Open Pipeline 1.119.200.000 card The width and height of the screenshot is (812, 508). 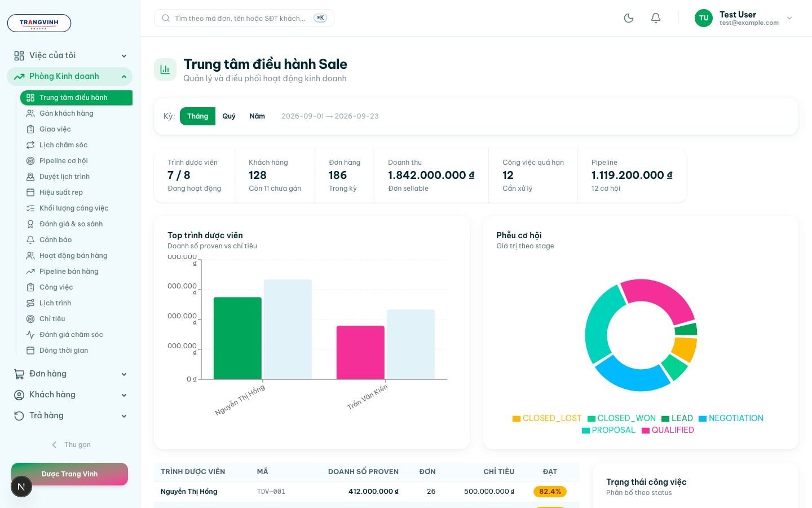pyautogui.click(x=632, y=176)
